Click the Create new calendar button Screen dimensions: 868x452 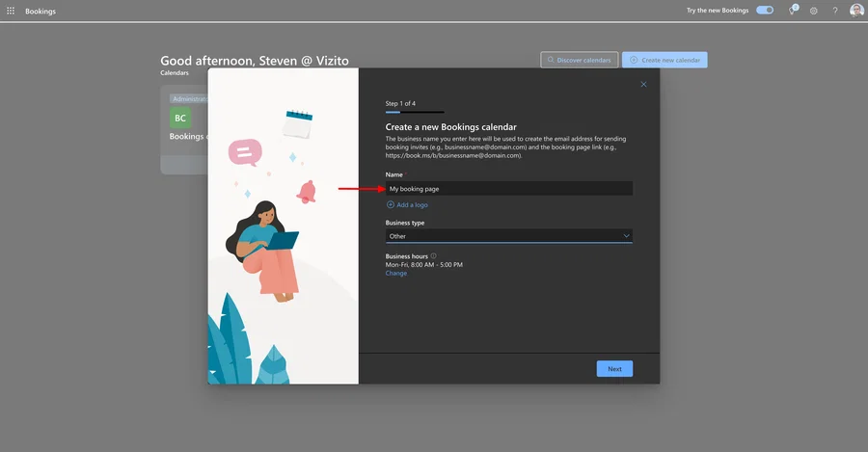(665, 60)
